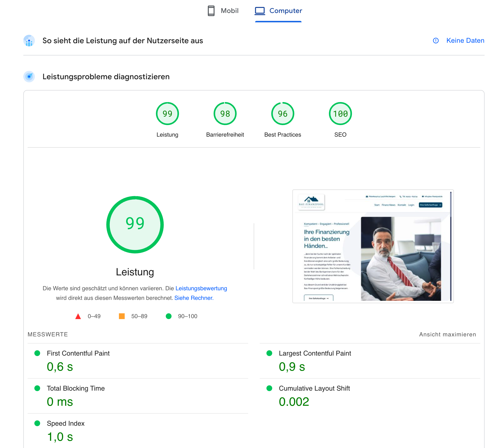Click the 0.002 value
493x448 pixels.
pos(294,402)
